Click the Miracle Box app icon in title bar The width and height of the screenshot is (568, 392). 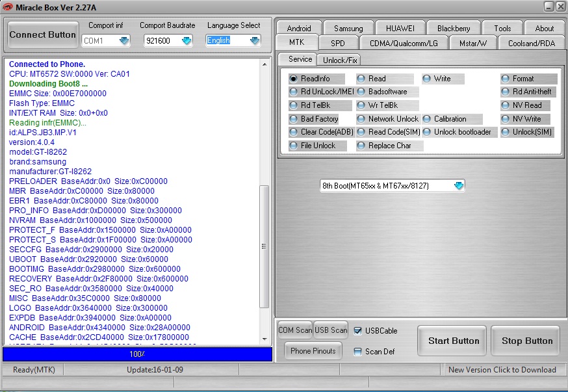7,7
